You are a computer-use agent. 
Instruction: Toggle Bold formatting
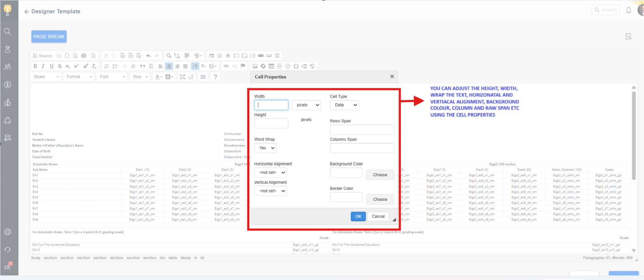click(35, 66)
